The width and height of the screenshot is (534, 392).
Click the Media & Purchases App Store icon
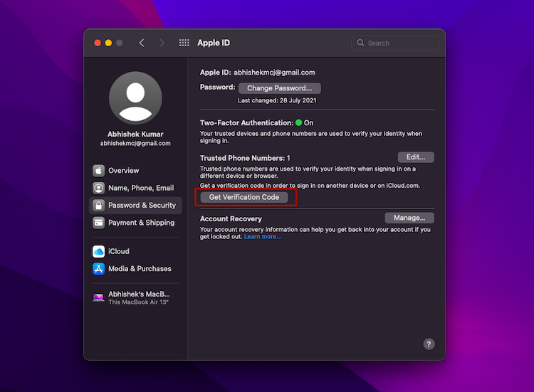[98, 269]
